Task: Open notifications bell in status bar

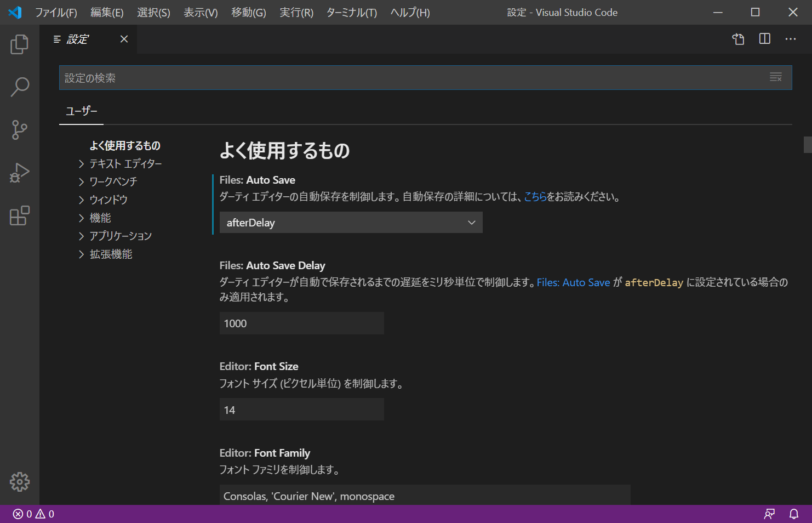Action: [794, 514]
